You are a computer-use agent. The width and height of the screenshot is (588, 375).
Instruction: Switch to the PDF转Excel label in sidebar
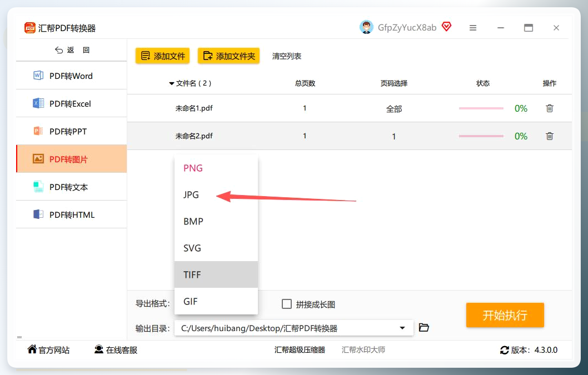[x=70, y=104]
